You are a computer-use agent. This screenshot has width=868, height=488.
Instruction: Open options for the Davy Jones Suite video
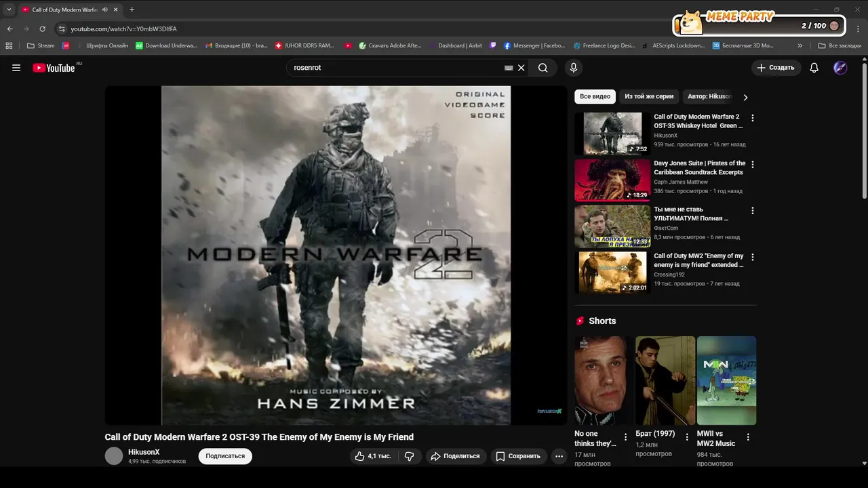pyautogui.click(x=752, y=164)
